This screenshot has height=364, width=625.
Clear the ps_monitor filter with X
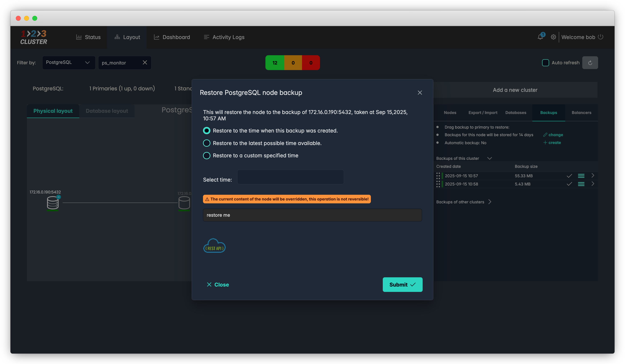click(x=145, y=62)
